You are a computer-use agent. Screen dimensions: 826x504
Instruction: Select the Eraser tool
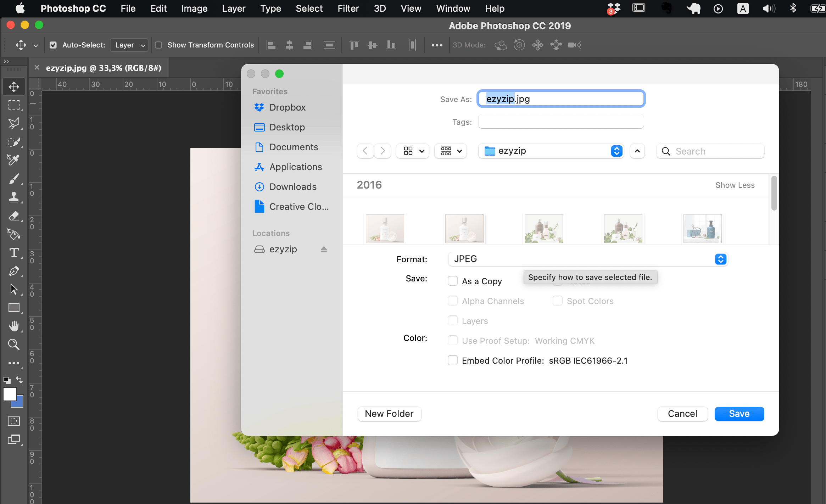click(x=14, y=216)
